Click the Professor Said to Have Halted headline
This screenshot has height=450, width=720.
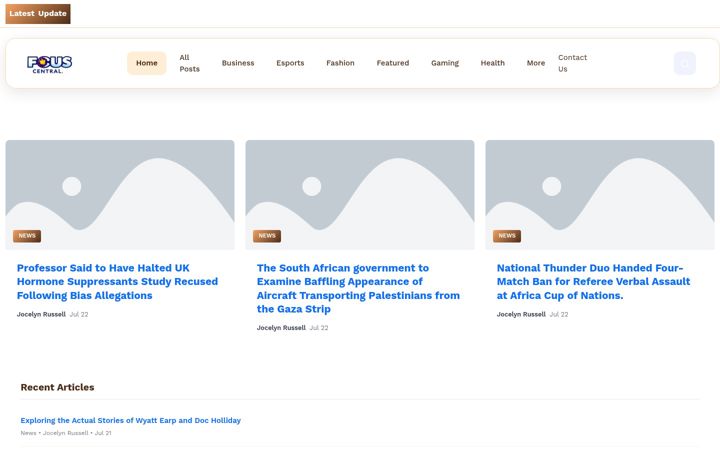(x=118, y=281)
